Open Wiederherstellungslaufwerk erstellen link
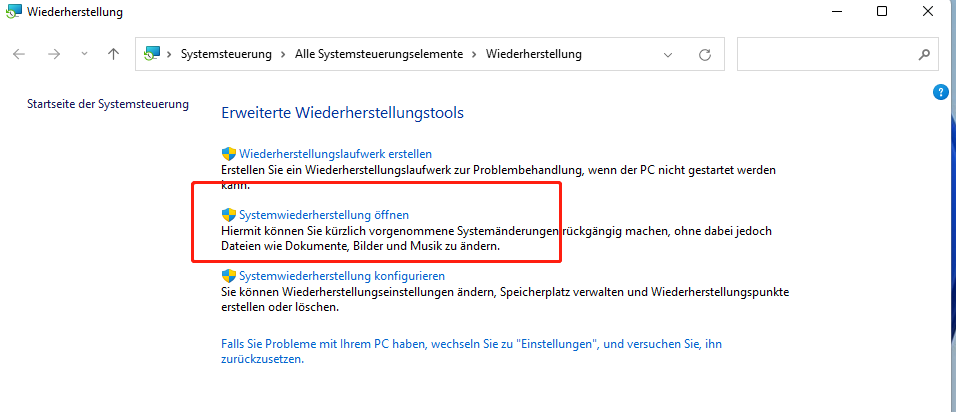Viewport: 956px width, 412px height. pyautogui.click(x=335, y=154)
